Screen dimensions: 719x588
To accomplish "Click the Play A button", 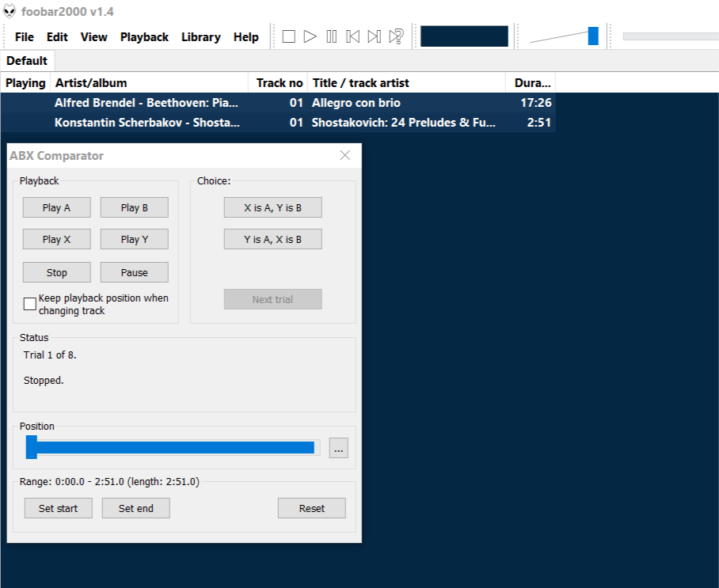I will click(x=56, y=207).
